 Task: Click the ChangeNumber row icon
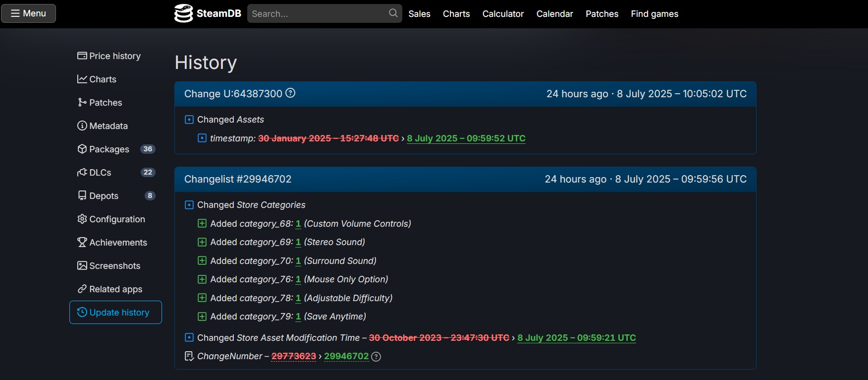[189, 356]
